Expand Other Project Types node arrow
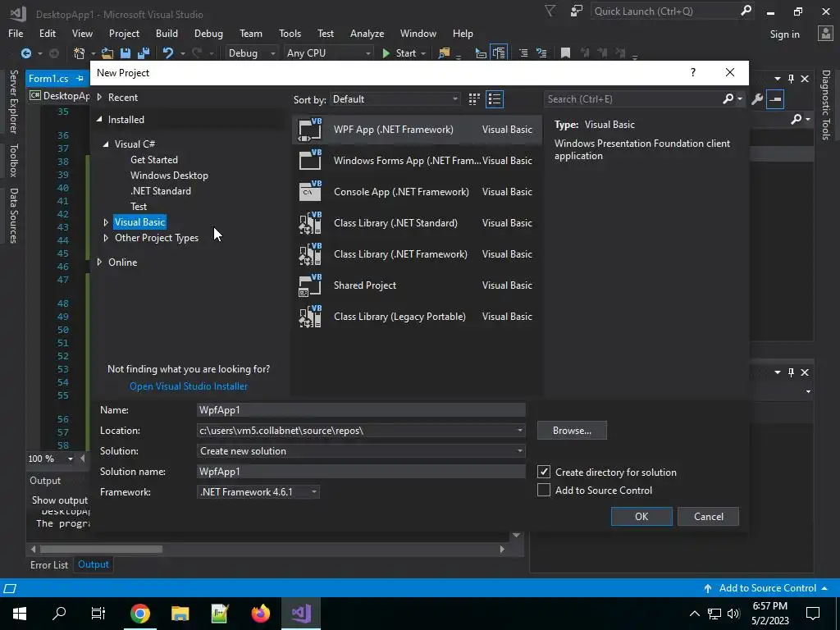 click(x=106, y=238)
